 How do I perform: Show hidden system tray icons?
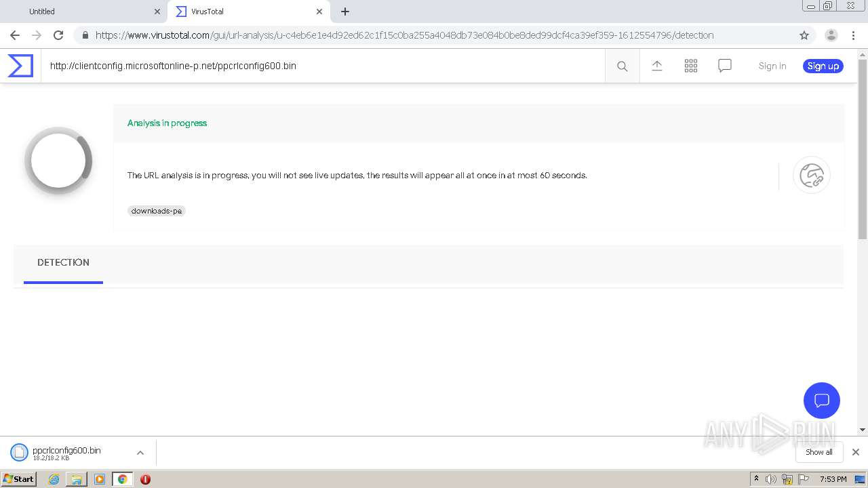[756, 479]
